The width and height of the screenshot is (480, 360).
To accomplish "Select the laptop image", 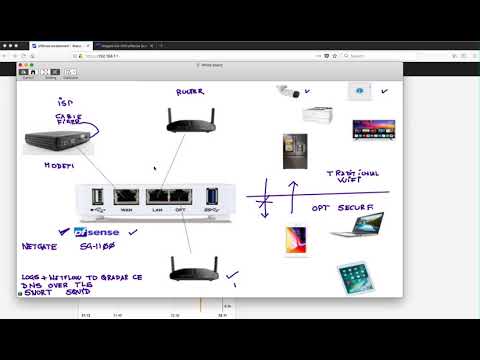I will click(358, 225).
